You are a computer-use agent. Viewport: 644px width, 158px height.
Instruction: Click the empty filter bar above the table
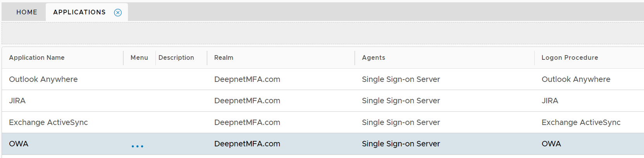point(322,33)
